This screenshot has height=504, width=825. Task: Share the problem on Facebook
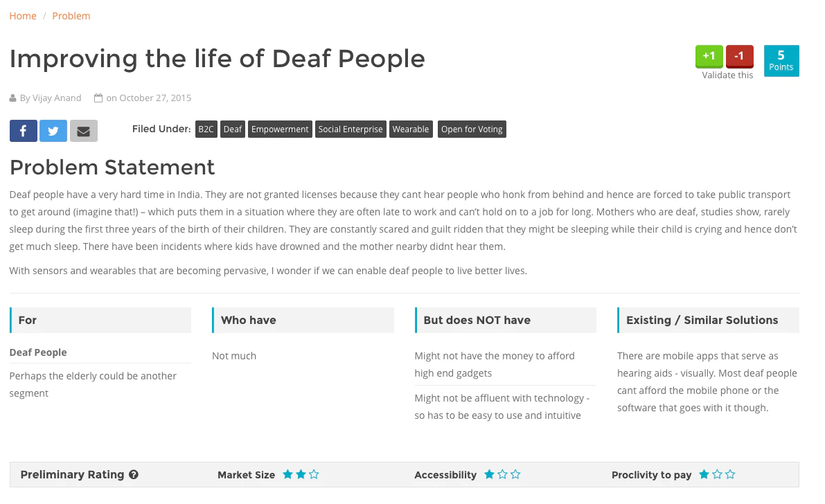(x=23, y=130)
